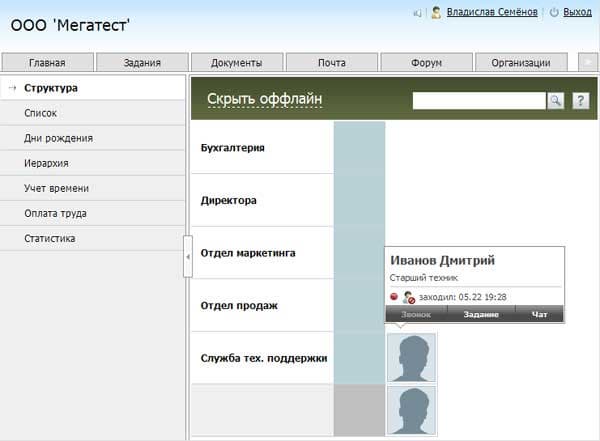This screenshot has height=441, width=600.
Task: Click the Иванов Дмитрий name in popup
Action: [x=442, y=260]
